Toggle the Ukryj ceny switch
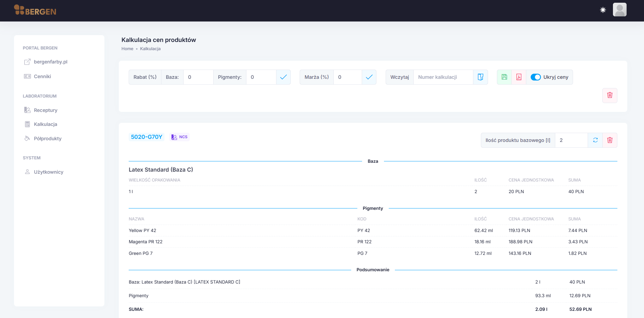 coord(536,77)
